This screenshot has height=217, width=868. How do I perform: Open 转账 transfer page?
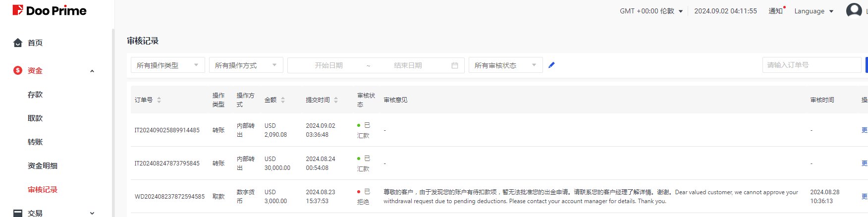(x=35, y=142)
